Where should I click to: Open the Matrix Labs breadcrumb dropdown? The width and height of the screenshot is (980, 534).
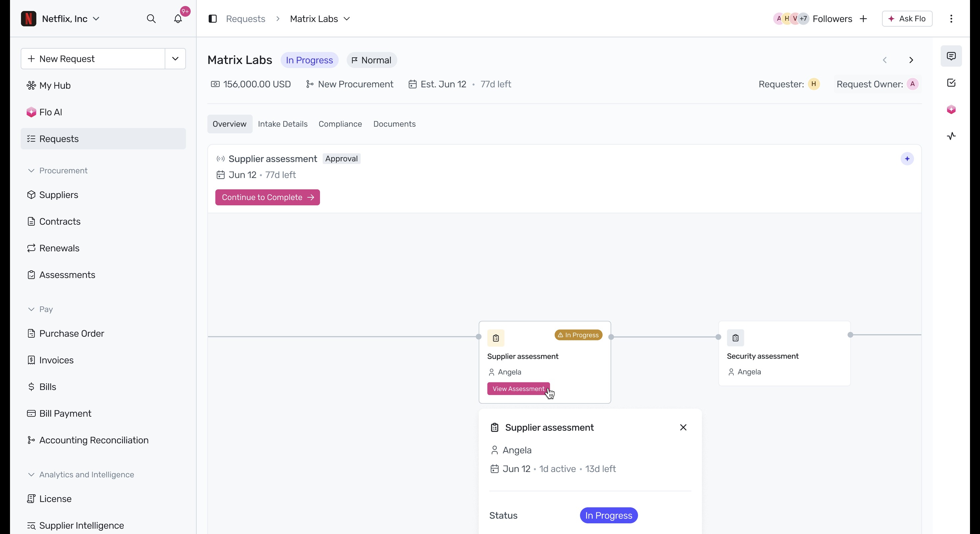[320, 19]
